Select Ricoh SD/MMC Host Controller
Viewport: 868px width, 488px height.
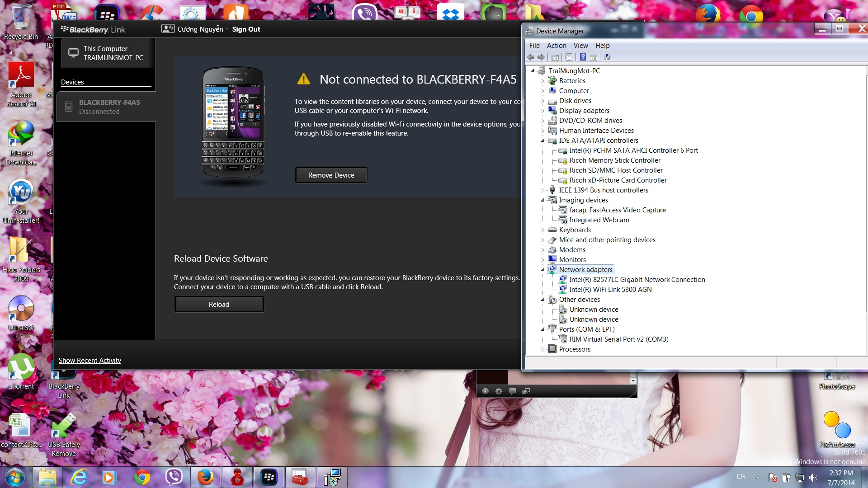[x=616, y=170]
